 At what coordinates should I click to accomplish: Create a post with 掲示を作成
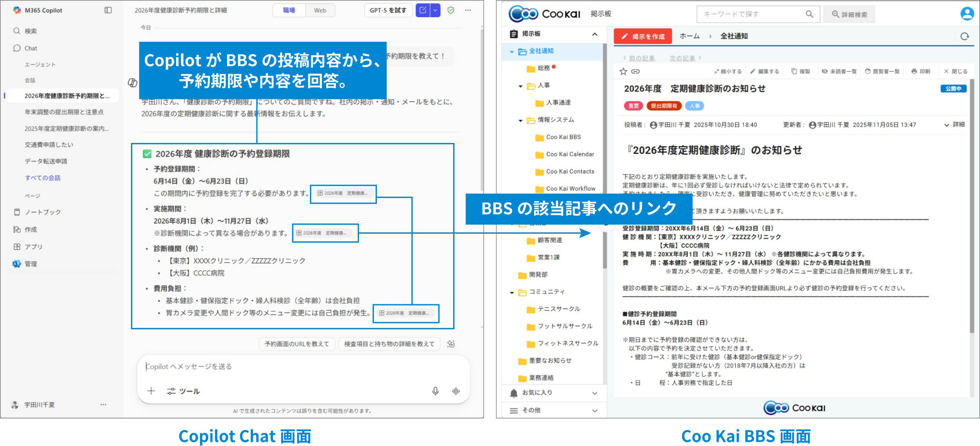[x=643, y=36]
